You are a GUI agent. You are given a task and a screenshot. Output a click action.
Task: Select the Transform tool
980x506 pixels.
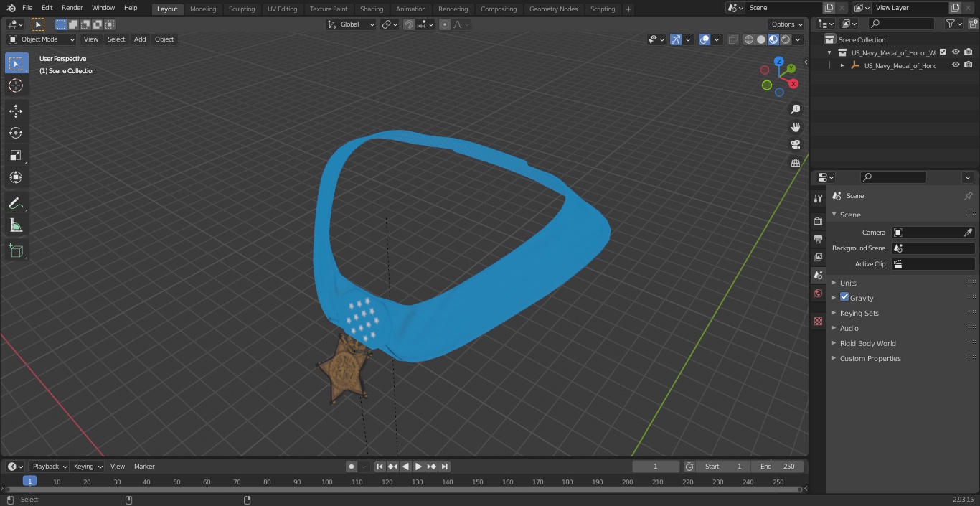pos(16,177)
